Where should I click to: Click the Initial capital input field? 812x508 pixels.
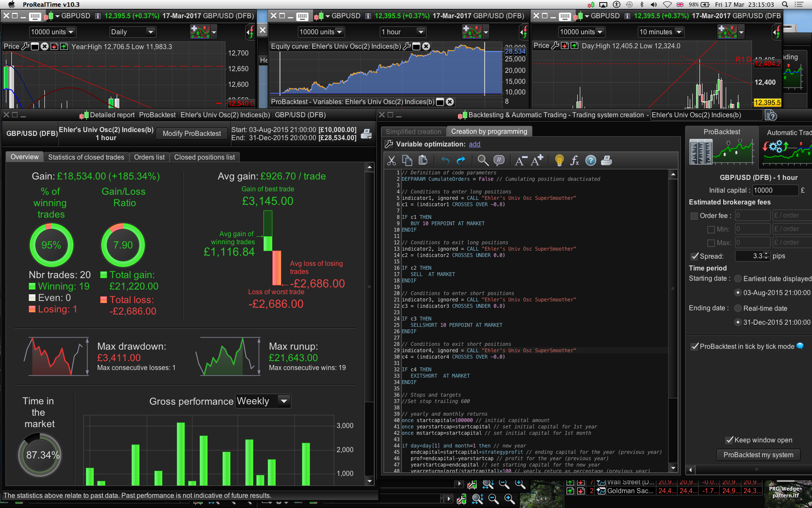775,190
